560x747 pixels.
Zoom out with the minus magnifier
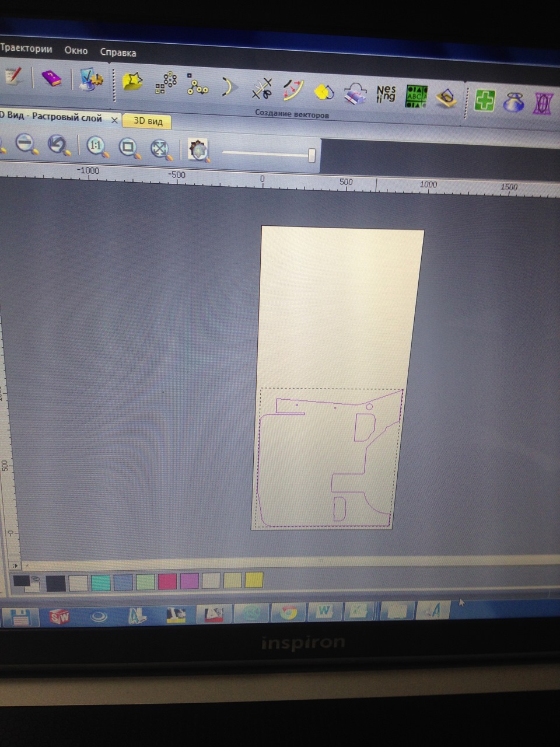coord(27,143)
